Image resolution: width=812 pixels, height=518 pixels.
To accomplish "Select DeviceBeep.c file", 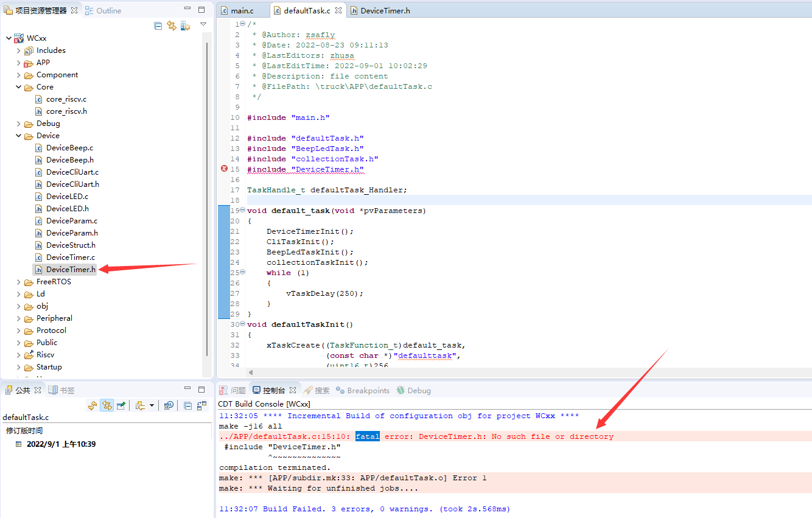I will 69,148.
